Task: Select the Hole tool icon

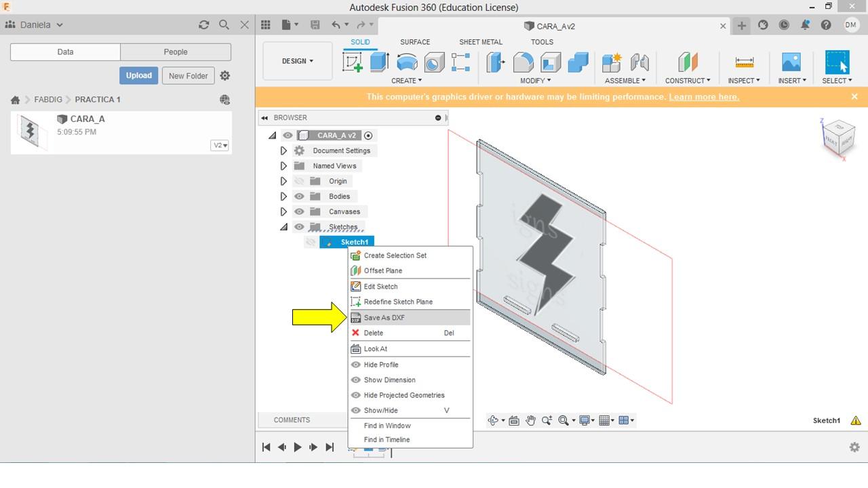Action: click(x=434, y=62)
